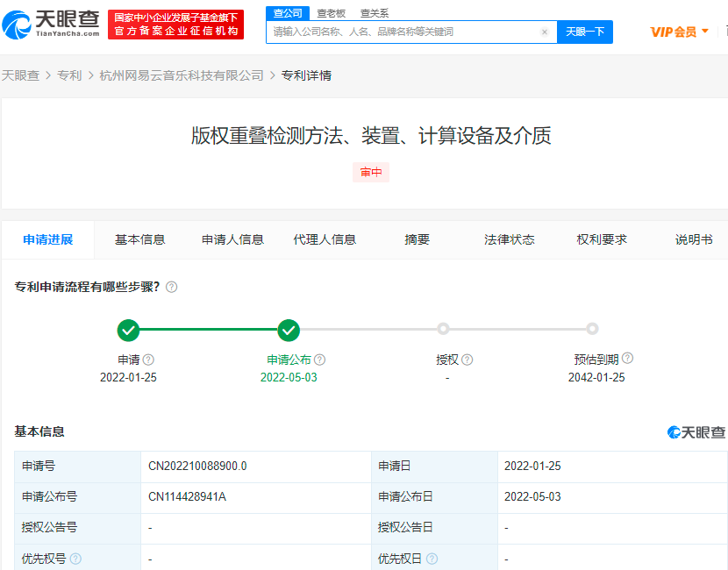Click the 申请号 label cell
The width and height of the screenshot is (728, 570).
click(77, 467)
